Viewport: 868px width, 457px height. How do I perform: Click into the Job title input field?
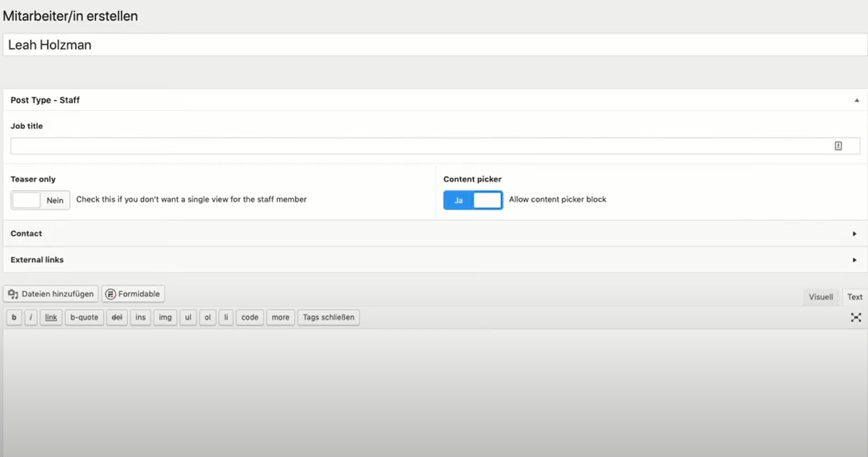[419, 146]
